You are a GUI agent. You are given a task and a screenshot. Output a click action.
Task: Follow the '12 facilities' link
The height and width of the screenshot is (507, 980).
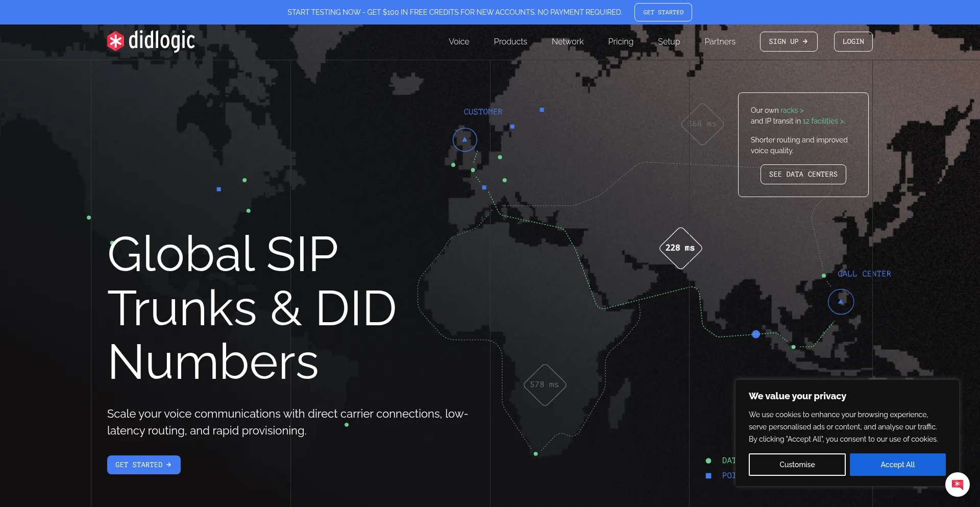[x=822, y=121]
